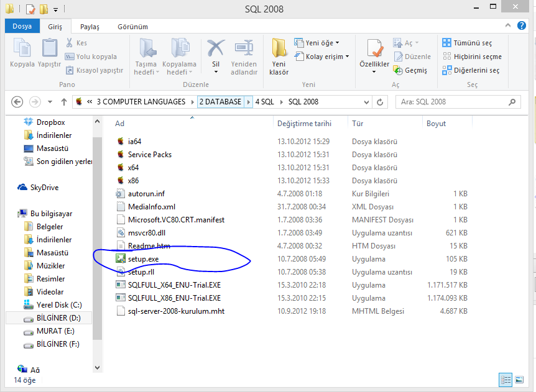
Task: Open the recent locations dropdown arrow
Action: pos(50,102)
